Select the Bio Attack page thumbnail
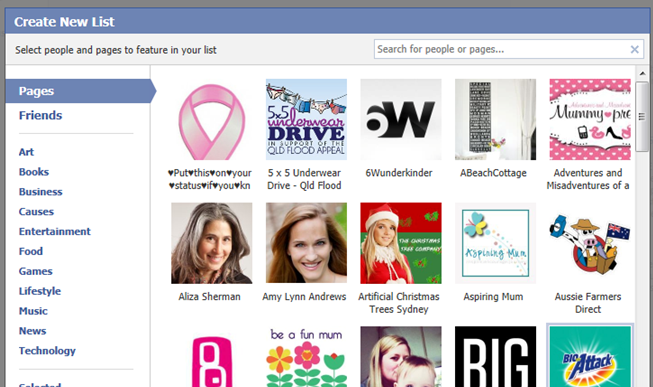 pyautogui.click(x=590, y=357)
